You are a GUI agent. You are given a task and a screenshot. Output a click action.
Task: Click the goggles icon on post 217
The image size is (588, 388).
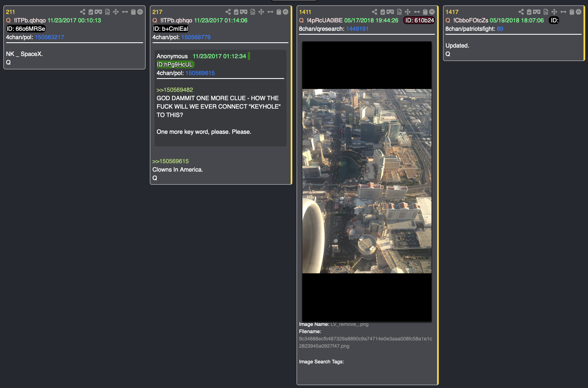tap(244, 12)
